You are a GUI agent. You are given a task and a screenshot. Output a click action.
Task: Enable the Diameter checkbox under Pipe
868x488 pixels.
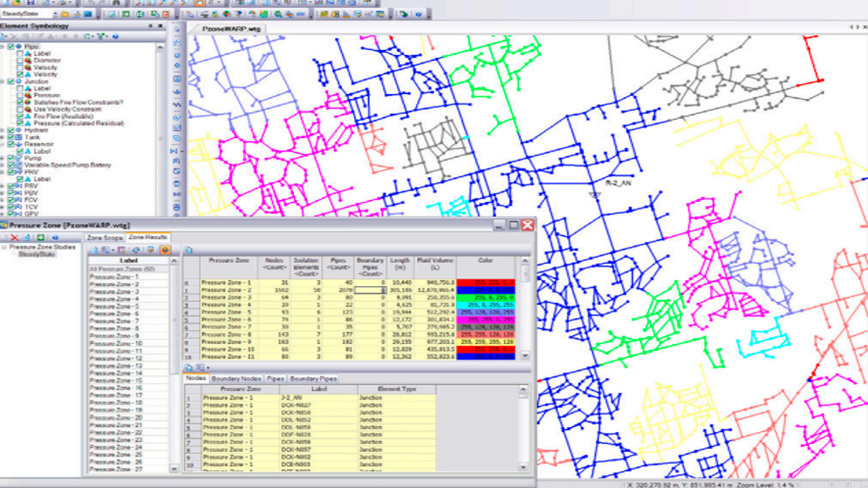click(x=20, y=60)
